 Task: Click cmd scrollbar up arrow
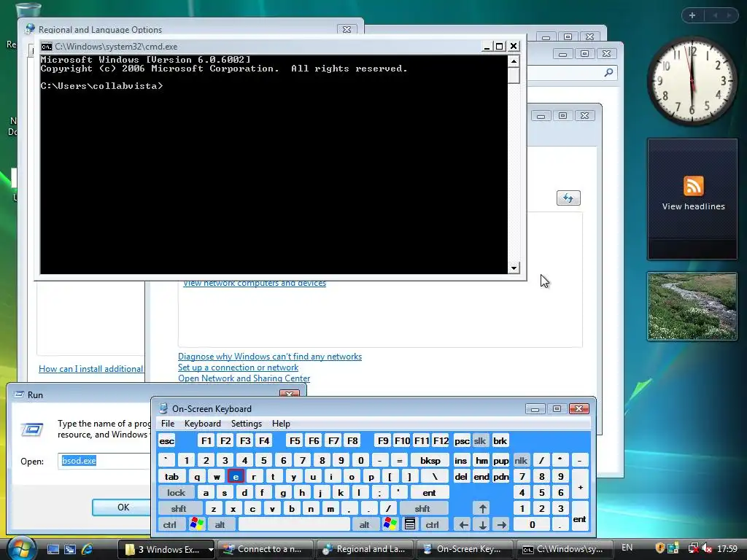tap(514, 61)
